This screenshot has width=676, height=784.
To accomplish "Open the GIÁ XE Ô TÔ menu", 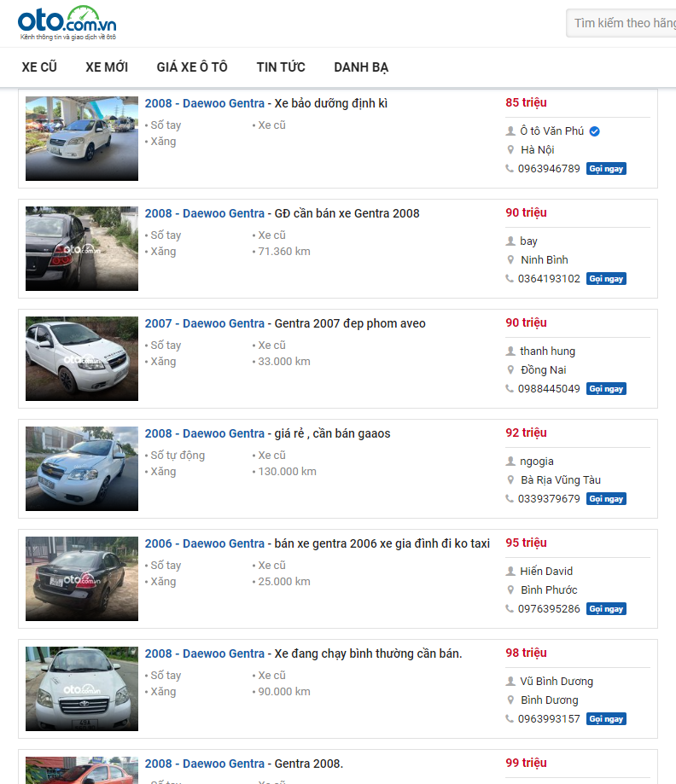I will tap(192, 67).
